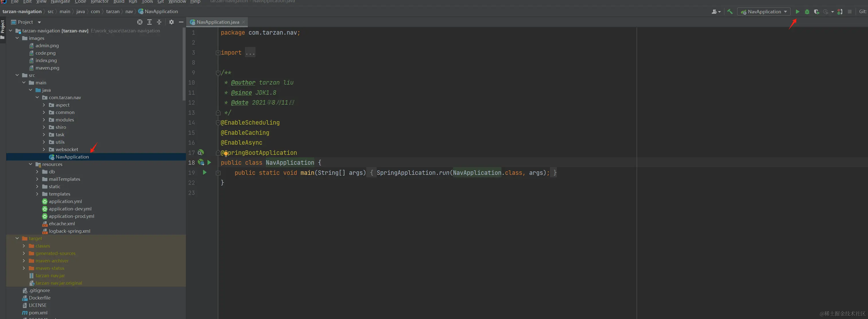The width and height of the screenshot is (868, 319).
Task: Click the Expand All icon in Project panel
Action: pos(149,22)
